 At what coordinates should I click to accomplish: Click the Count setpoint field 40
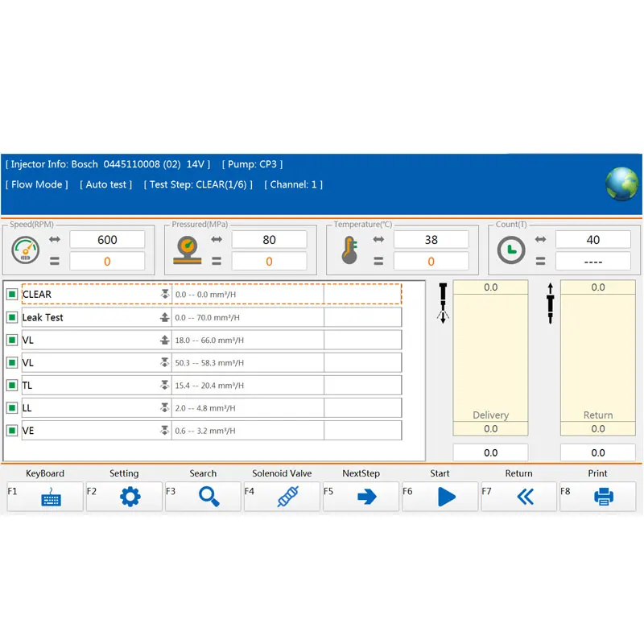pyautogui.click(x=592, y=239)
